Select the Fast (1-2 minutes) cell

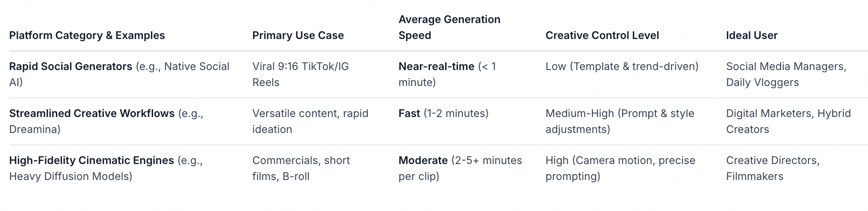point(443,113)
